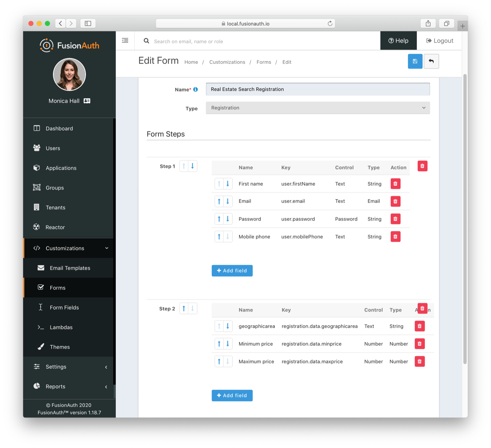Open the Type dropdown showing Registration
The height and width of the screenshot is (448, 491).
pos(318,108)
